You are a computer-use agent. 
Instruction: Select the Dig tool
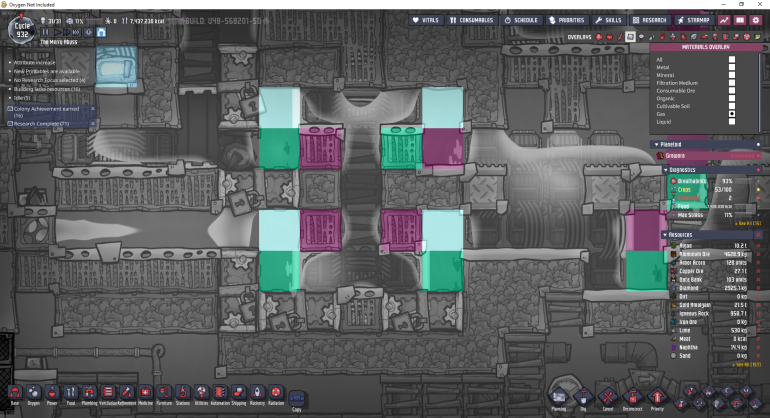click(583, 397)
